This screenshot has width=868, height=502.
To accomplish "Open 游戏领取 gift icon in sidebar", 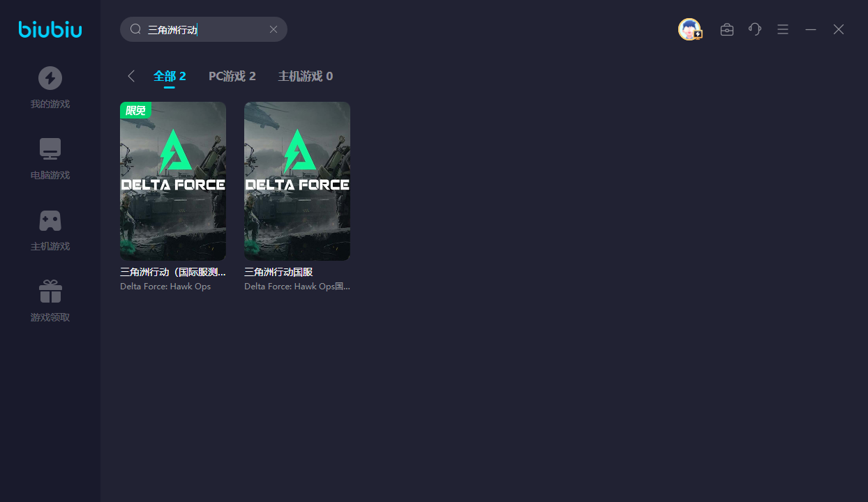I will 50,291.
